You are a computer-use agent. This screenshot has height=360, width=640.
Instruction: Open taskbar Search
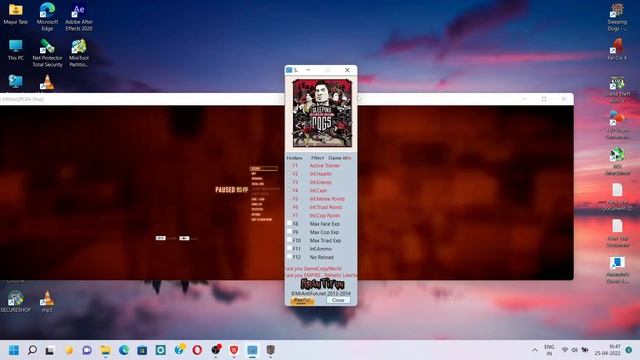pos(32,350)
